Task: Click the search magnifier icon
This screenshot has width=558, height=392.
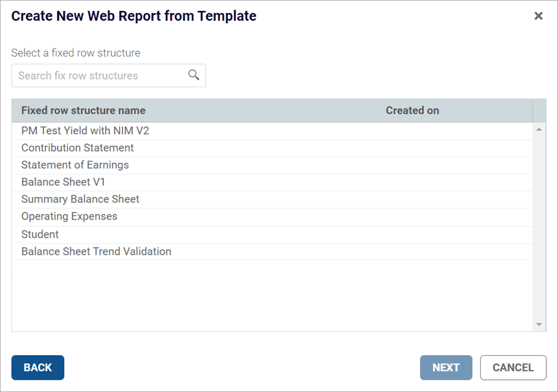Action: [193, 75]
